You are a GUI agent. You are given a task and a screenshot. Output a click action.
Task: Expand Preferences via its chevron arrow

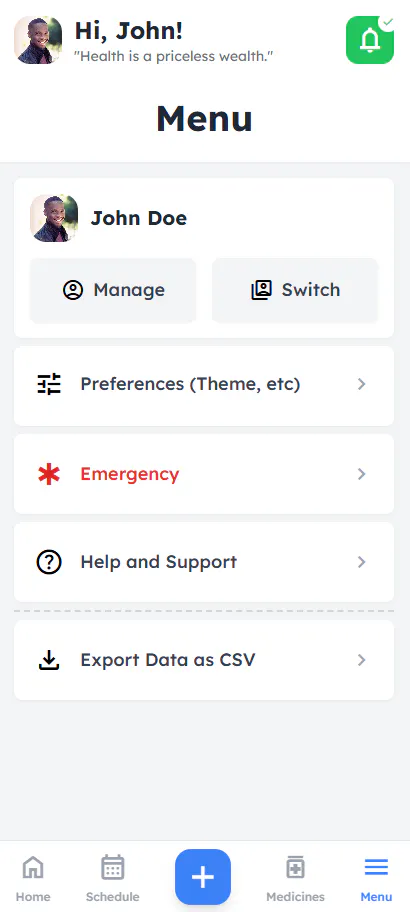click(362, 384)
